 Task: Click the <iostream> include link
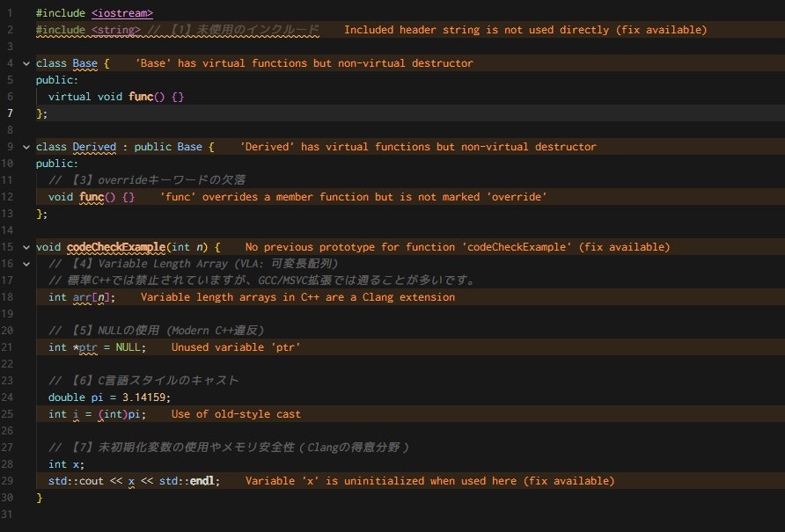[x=122, y=13]
